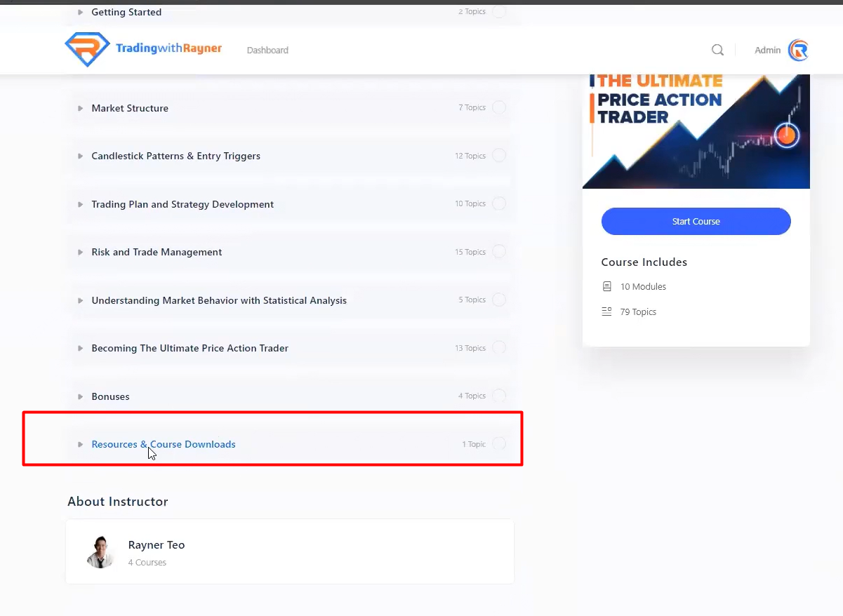Toggle Trading Plan completion circle
The image size is (843, 616).
[x=499, y=203]
